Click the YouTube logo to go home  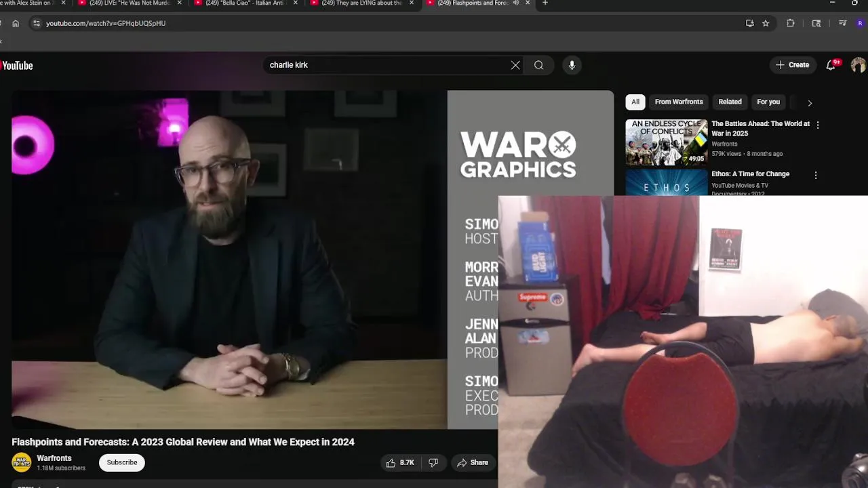[16, 66]
